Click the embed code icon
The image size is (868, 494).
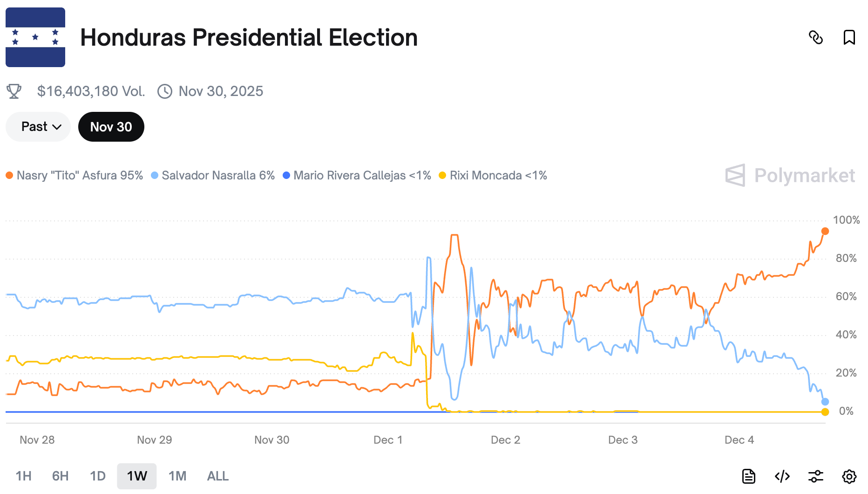tap(782, 476)
